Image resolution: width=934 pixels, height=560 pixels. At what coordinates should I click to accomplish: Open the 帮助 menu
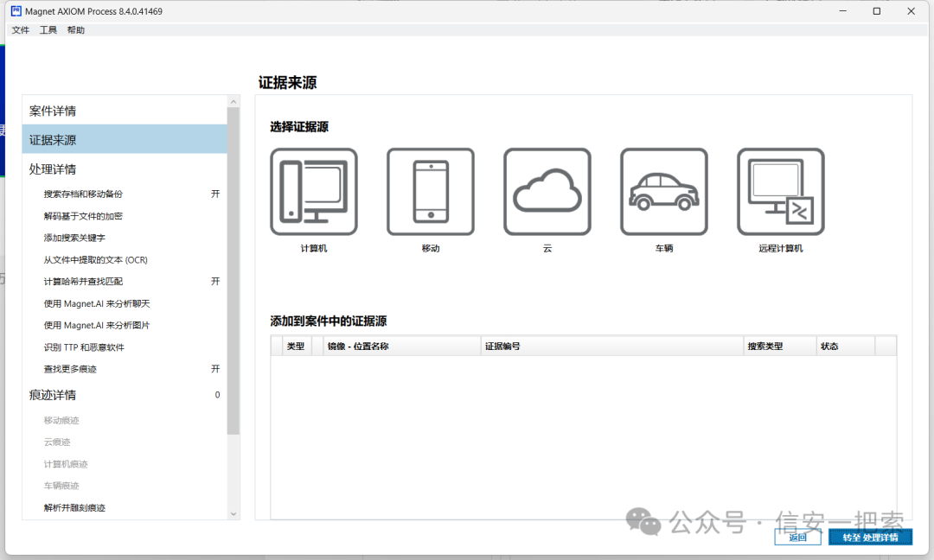click(75, 29)
